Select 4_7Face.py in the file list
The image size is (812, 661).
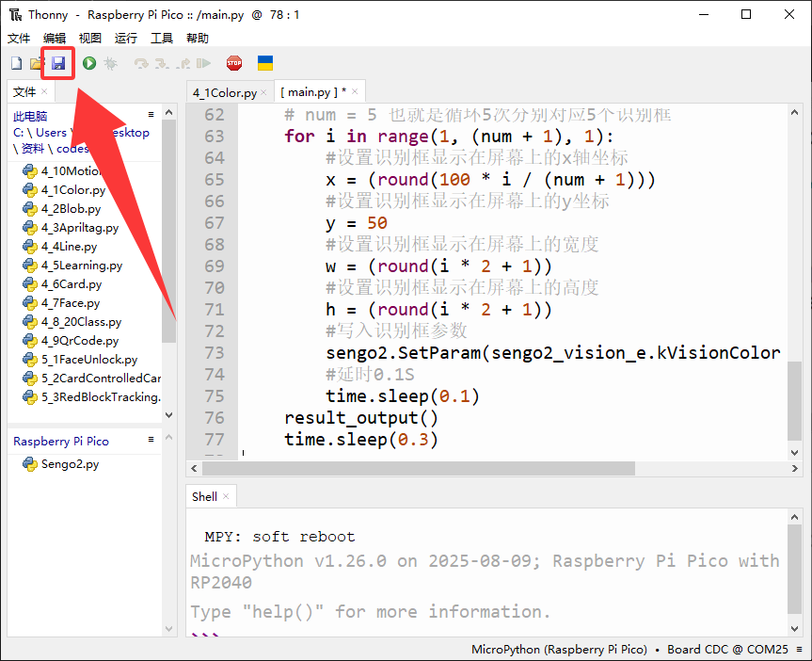click(71, 303)
